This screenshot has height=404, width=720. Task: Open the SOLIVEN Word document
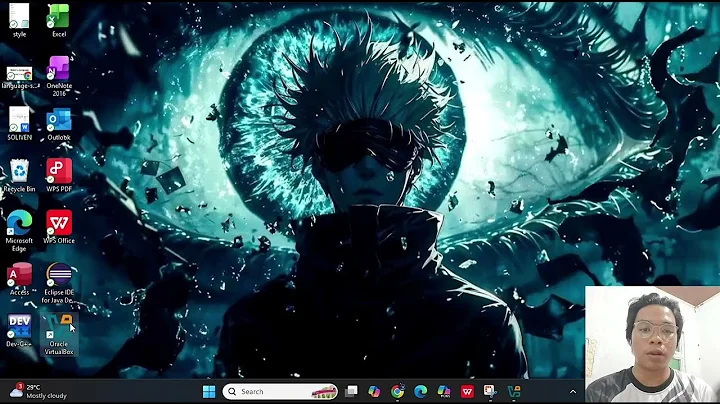(x=19, y=123)
